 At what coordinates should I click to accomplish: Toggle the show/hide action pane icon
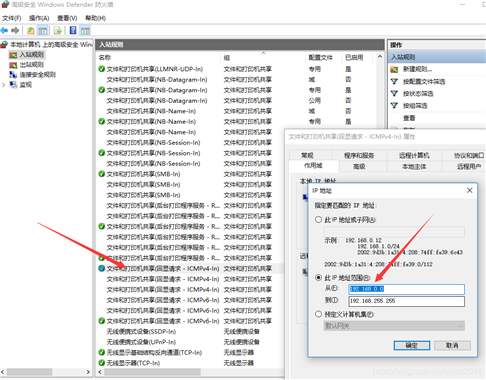click(x=85, y=31)
